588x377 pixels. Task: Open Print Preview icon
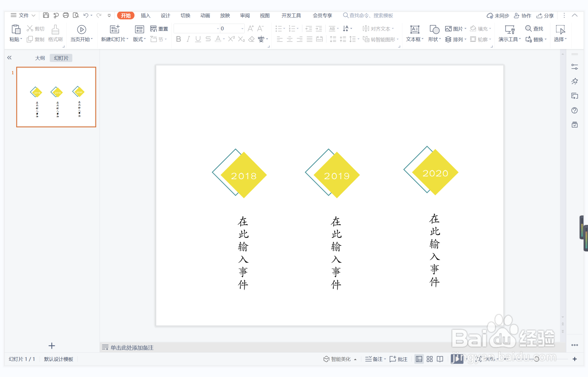click(76, 15)
